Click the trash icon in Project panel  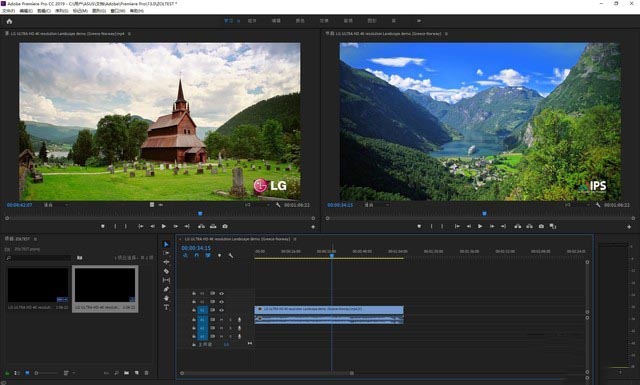[147, 373]
